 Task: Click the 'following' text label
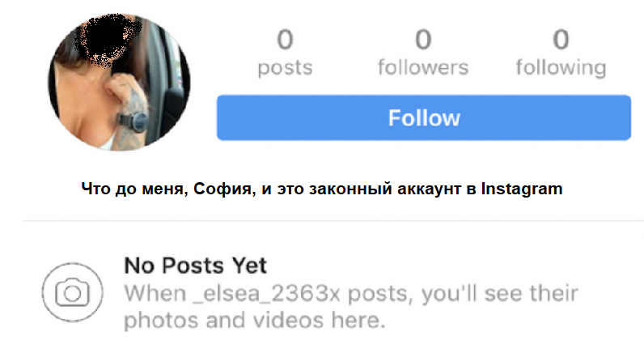pyautogui.click(x=561, y=68)
